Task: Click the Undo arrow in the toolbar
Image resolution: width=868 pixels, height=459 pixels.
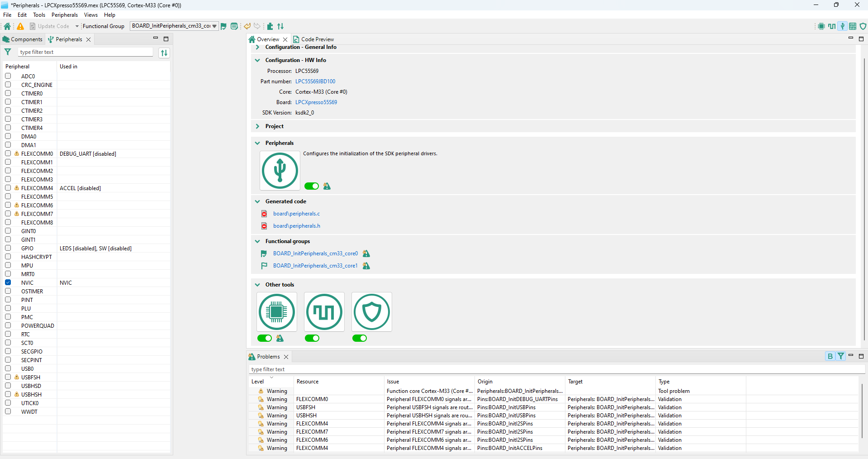Action: coord(247,26)
